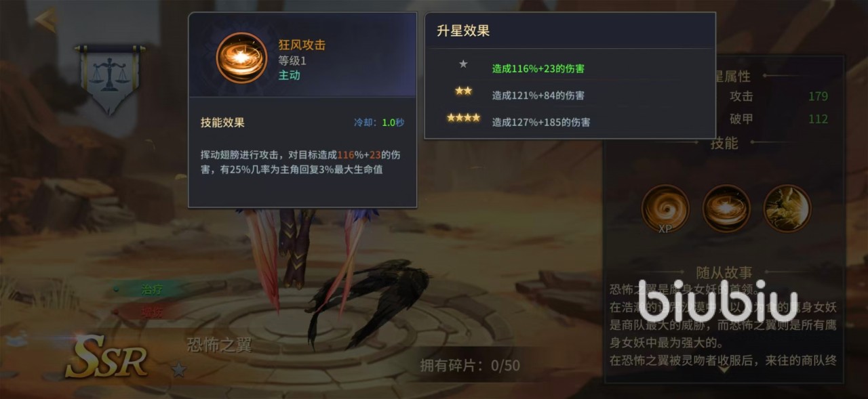Select the four-star upgrade effect row
The width and height of the screenshot is (868, 399).
[570, 122]
